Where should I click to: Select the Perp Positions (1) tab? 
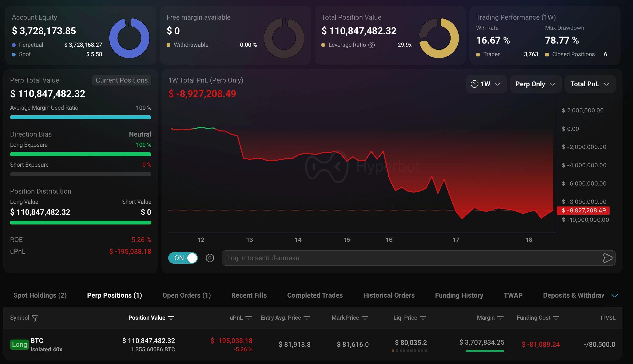coord(114,295)
